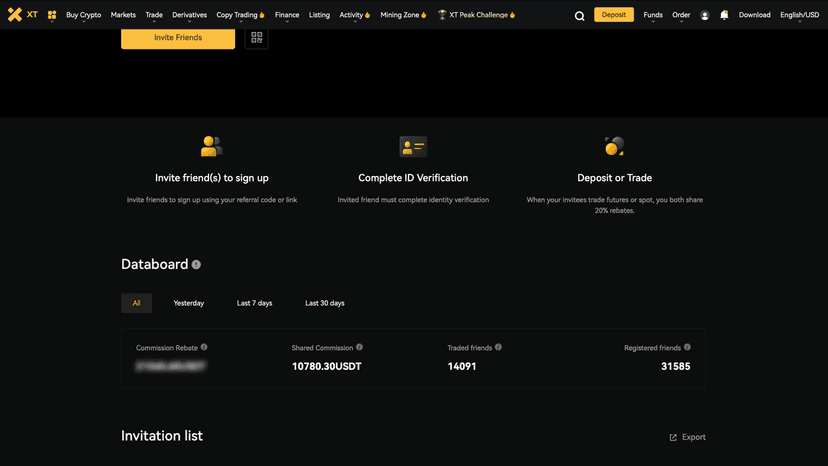Open the user profile icon
This screenshot has height=466, width=828.
tap(705, 16)
